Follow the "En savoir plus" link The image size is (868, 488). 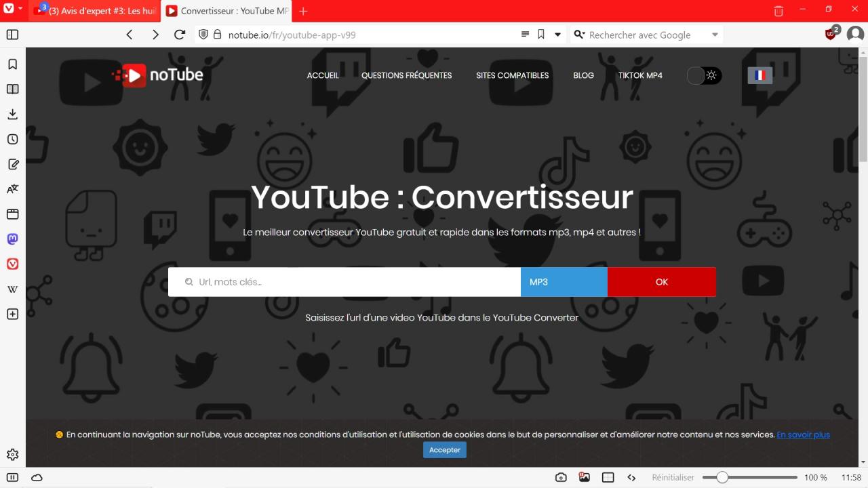pyautogui.click(x=804, y=434)
